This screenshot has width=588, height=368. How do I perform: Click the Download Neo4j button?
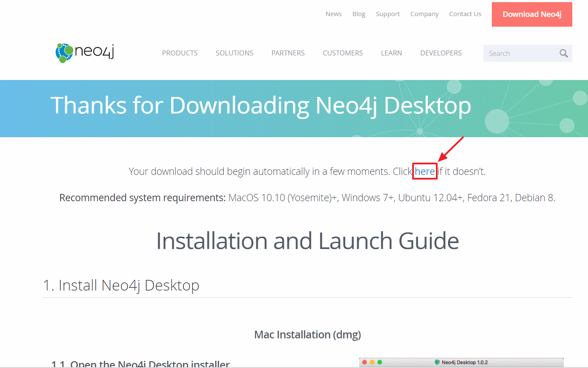coord(532,14)
